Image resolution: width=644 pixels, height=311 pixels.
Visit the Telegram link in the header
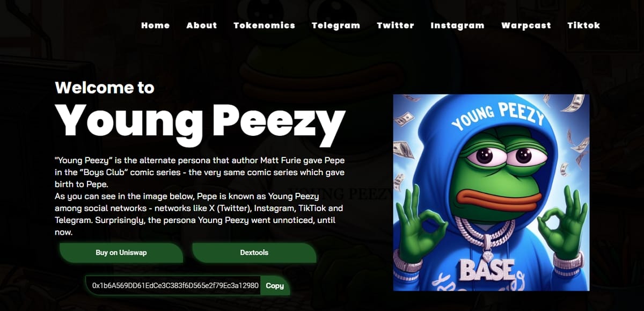[336, 25]
